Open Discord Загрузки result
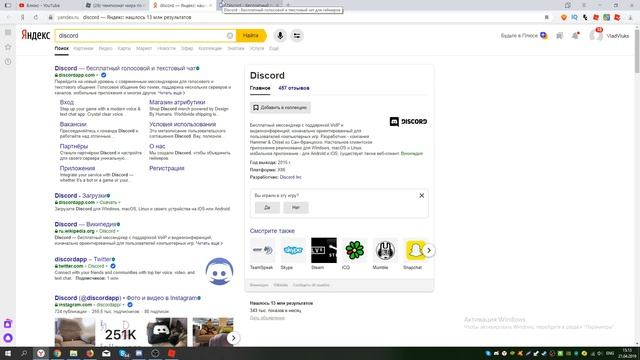640x360 pixels. (81, 196)
